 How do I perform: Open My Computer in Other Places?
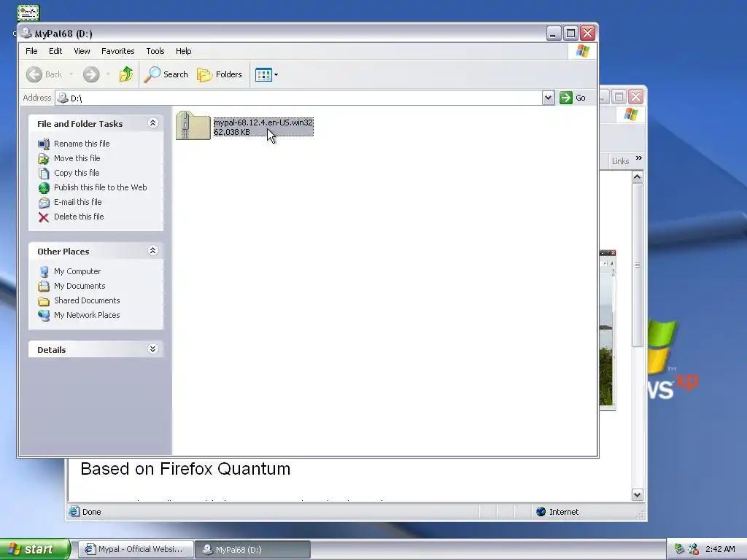pos(77,271)
